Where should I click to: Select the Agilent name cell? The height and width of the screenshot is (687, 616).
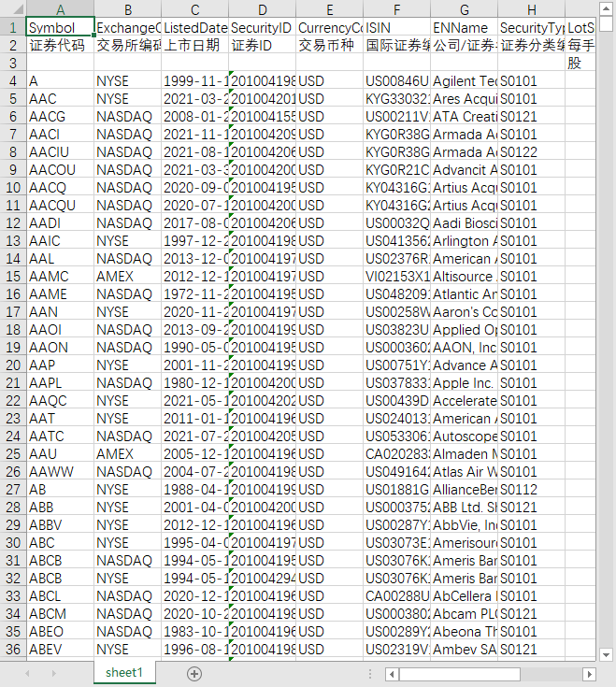(x=464, y=81)
